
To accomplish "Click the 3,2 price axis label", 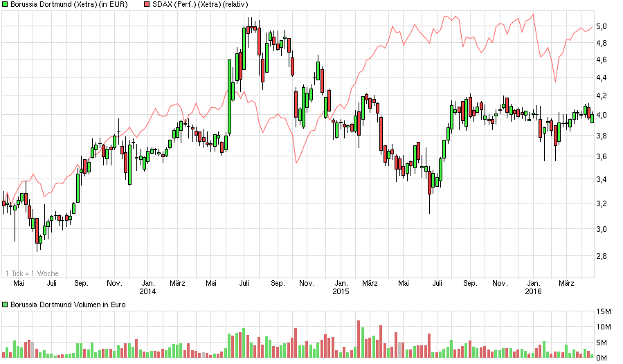I will pos(602,204).
